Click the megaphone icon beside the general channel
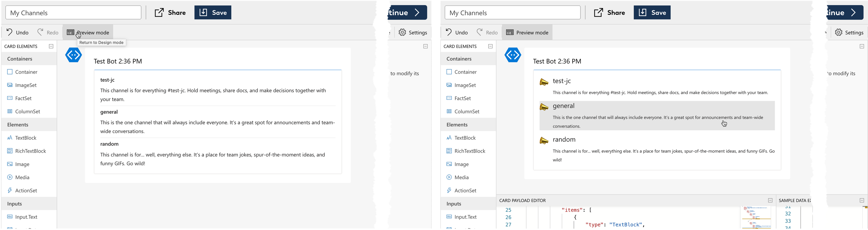868x230 pixels. [x=544, y=107]
